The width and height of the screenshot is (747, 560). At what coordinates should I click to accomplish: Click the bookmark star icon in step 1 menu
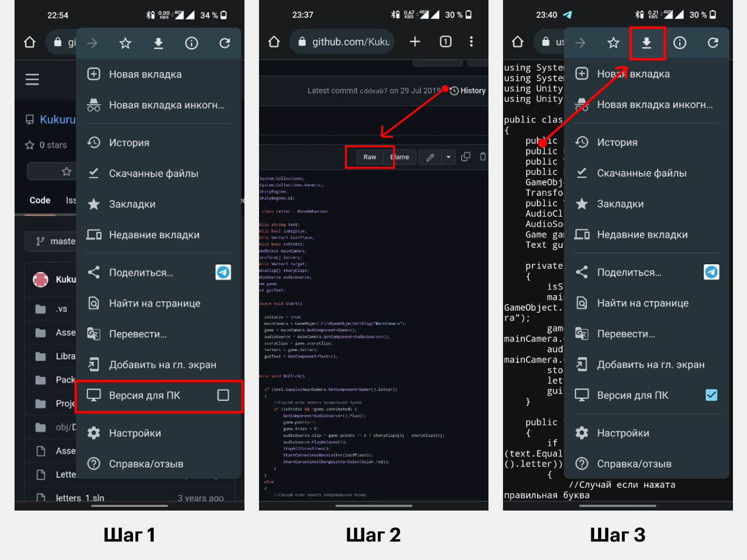[125, 44]
